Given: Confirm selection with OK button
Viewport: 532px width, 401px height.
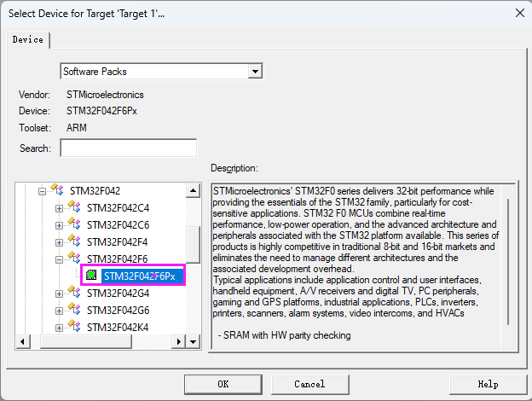Looking at the screenshot, I should pos(223,384).
